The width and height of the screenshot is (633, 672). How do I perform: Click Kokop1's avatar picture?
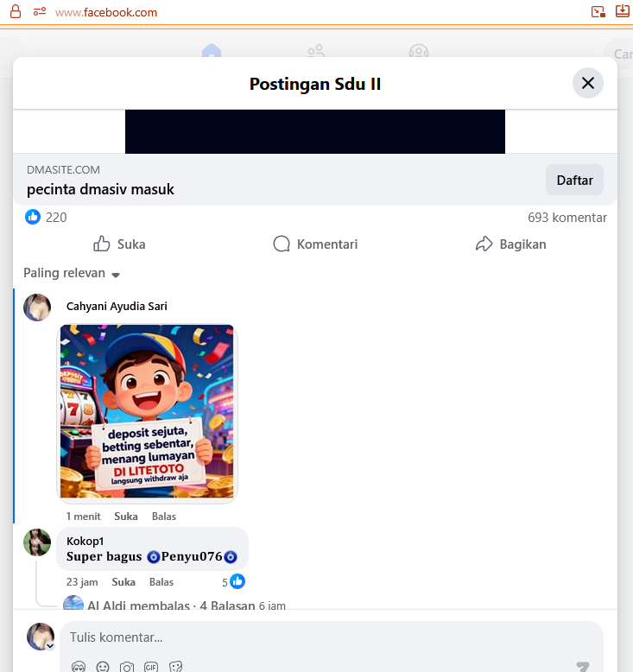click(x=37, y=542)
